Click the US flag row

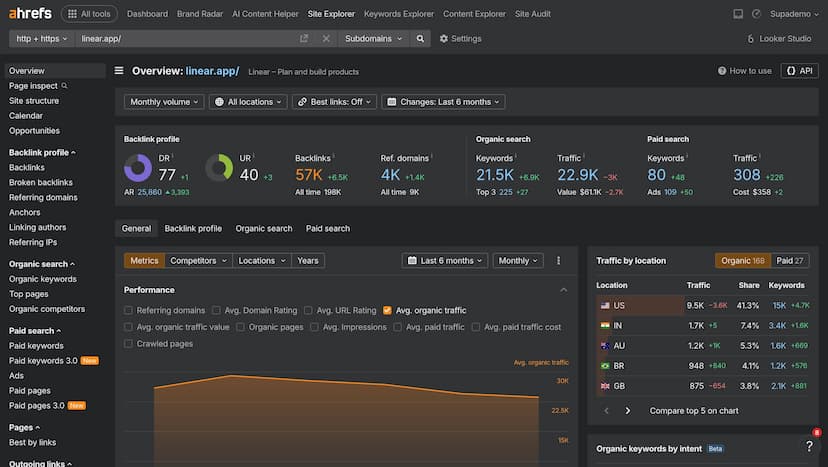click(703, 305)
